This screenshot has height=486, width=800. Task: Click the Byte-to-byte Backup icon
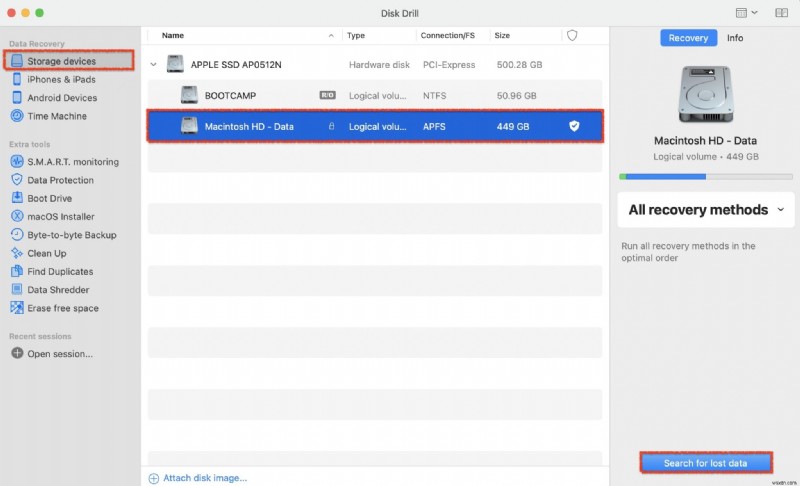pos(17,235)
